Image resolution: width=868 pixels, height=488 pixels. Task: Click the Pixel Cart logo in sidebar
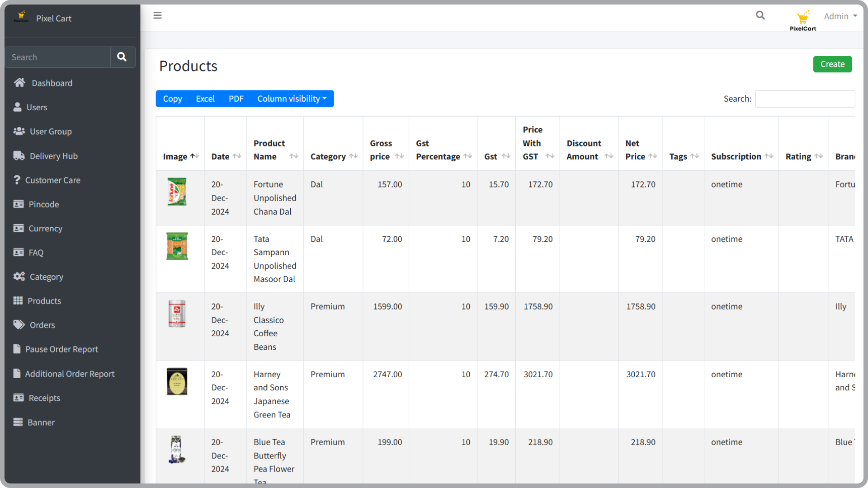pyautogui.click(x=21, y=17)
